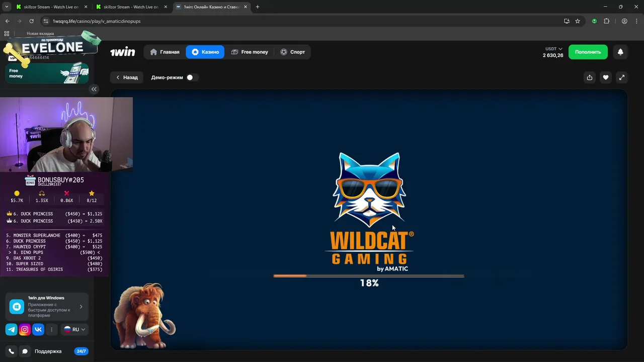
Task: Open the browser tab search dropdown
Action: (7, 7)
